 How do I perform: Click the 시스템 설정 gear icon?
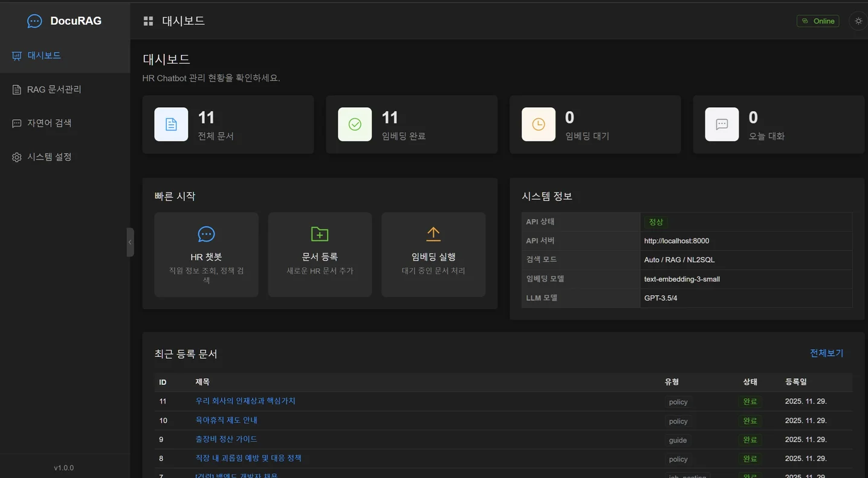16,157
